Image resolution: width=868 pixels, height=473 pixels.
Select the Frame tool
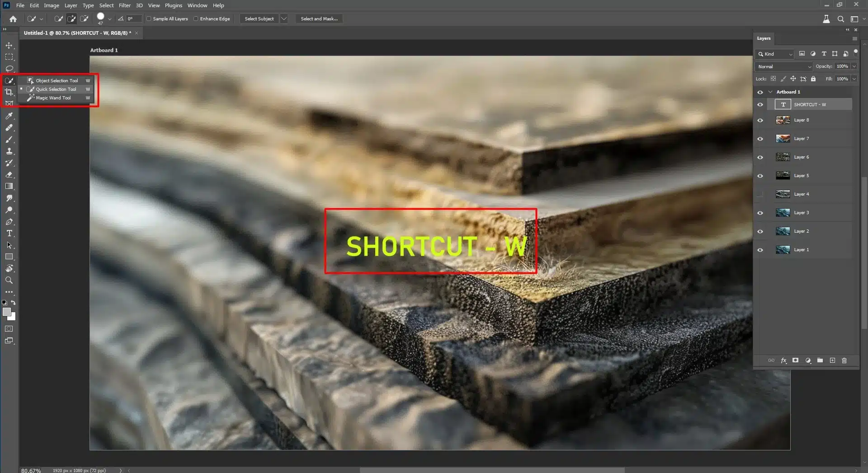pyautogui.click(x=9, y=104)
